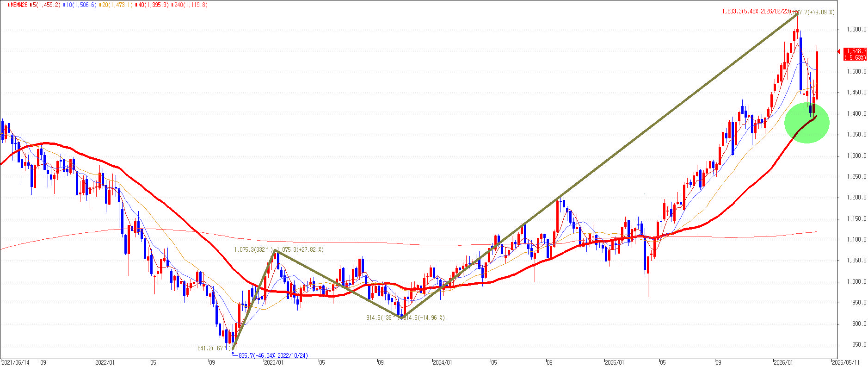Select the 5-period moving average legend
Viewport: 868px width, 367px height.
[x=46, y=5]
